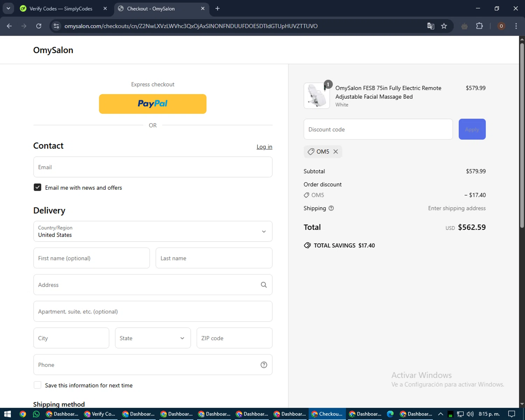Open Microsoft Edge from the taskbar

pyautogui.click(x=390, y=414)
